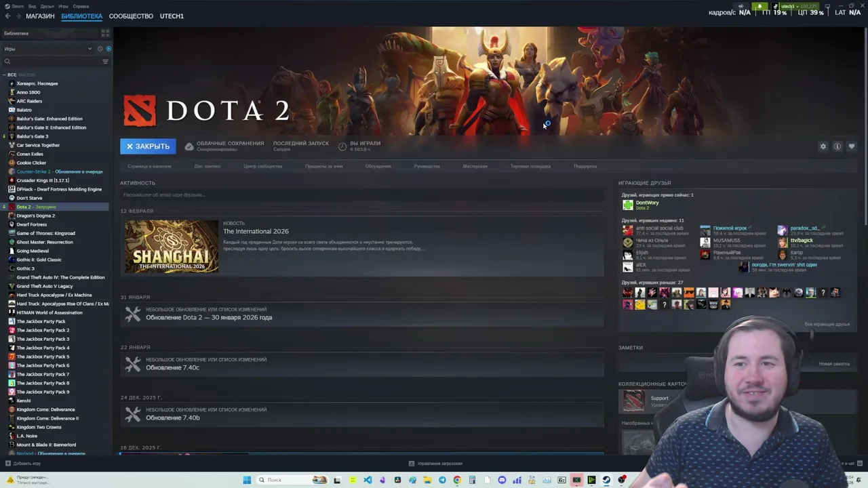Viewport: 868px width, 488px height.
Task: Switch to the МАГАЗИН tab
Action: click(40, 16)
